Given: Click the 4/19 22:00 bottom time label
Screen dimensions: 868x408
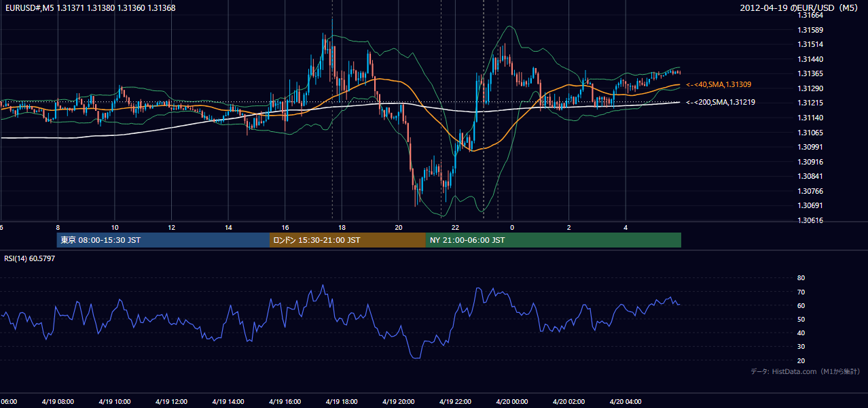Looking at the screenshot, I should [455, 401].
